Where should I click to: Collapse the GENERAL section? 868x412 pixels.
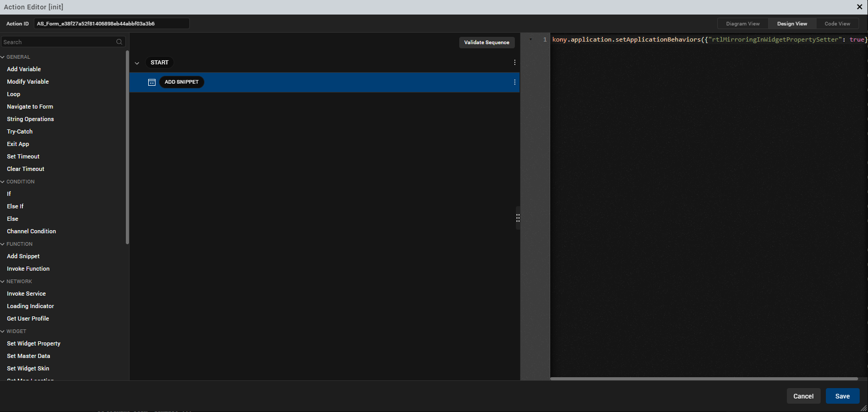[x=3, y=57]
